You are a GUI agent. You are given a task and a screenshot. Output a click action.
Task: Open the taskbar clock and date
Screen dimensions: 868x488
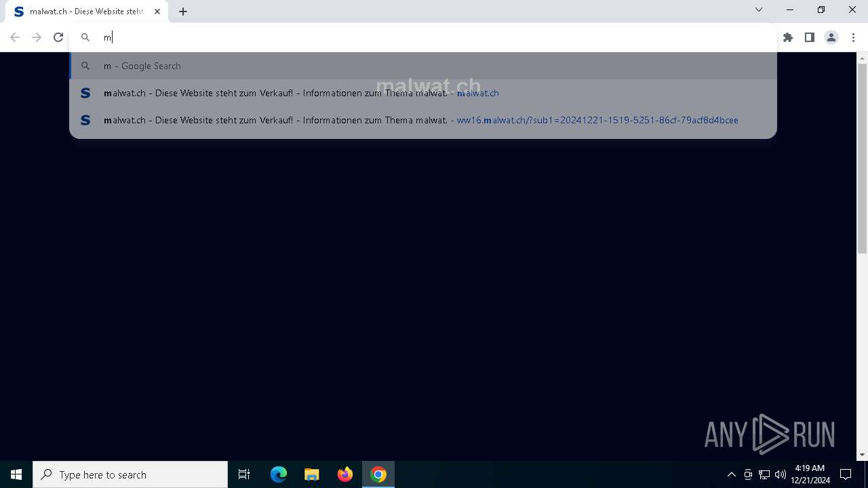810,474
